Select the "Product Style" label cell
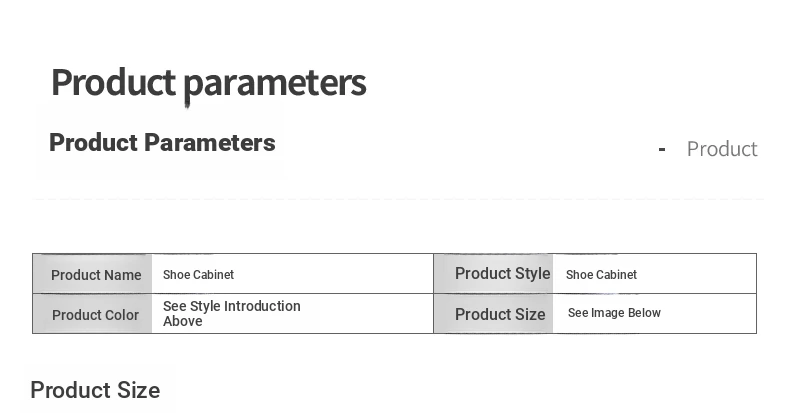 502,274
